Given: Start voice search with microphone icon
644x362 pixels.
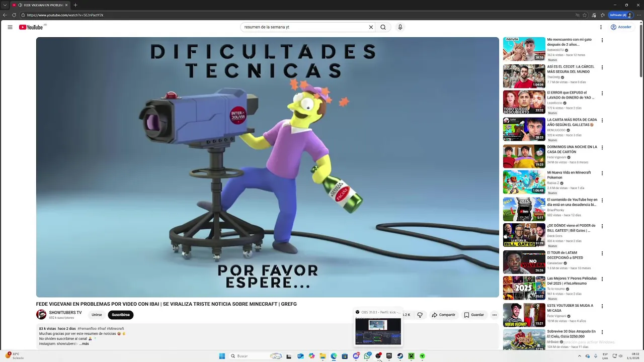Looking at the screenshot, I should click(400, 27).
